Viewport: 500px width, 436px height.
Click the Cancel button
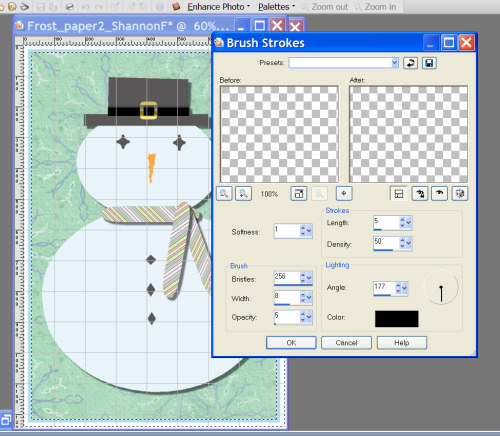pyautogui.click(x=346, y=342)
